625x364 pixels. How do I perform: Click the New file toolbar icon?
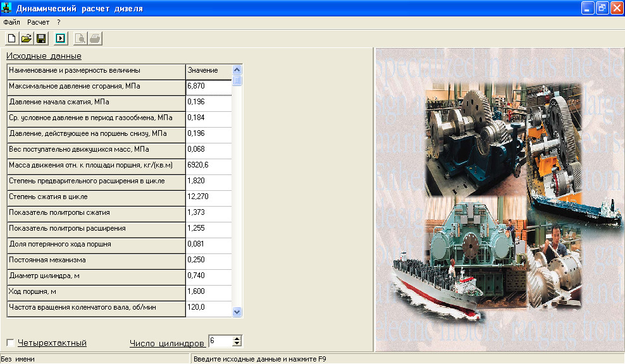(11, 39)
